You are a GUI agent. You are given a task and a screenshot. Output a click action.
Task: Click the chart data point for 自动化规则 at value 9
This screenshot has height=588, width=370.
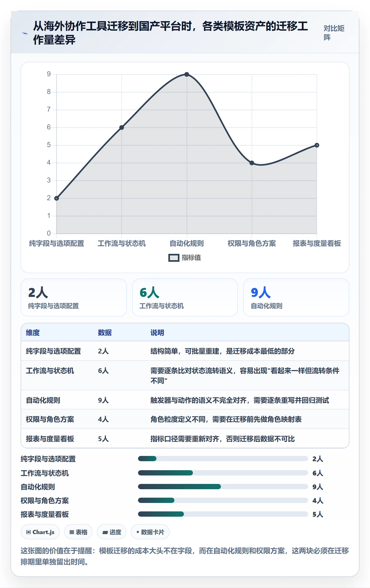(x=187, y=74)
